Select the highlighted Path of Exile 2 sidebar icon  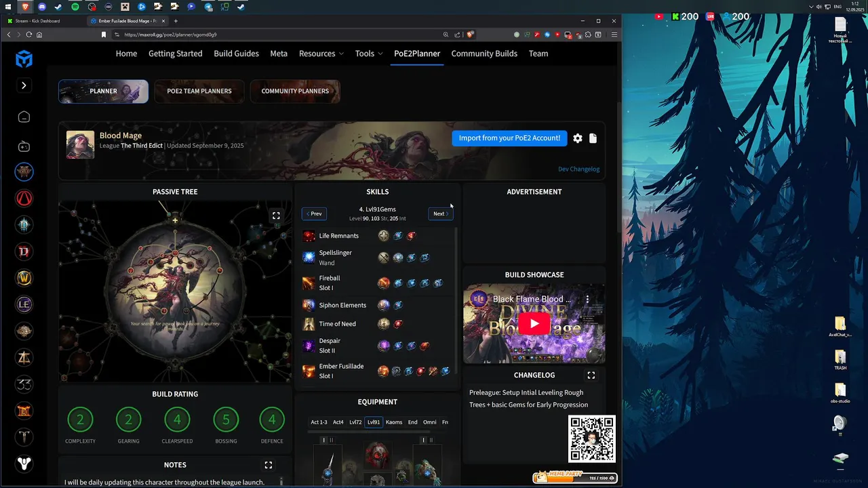tap(24, 171)
